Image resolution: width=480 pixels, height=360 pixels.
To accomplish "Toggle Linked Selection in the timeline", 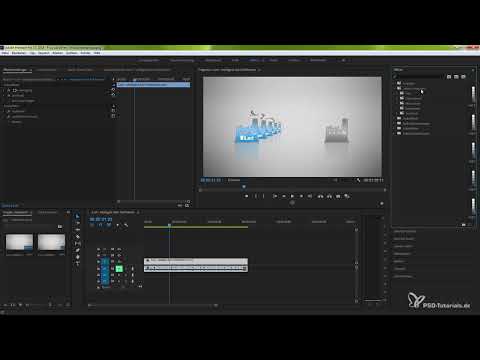I will point(109,225).
